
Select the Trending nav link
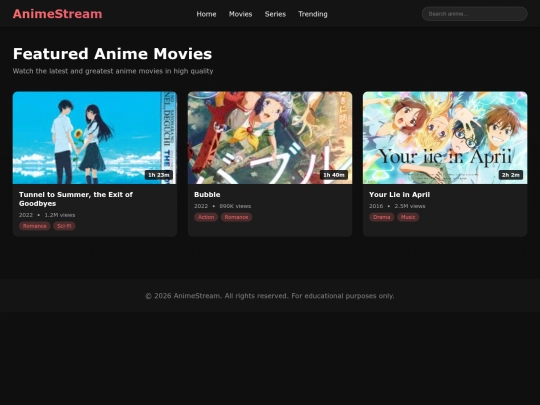313,14
